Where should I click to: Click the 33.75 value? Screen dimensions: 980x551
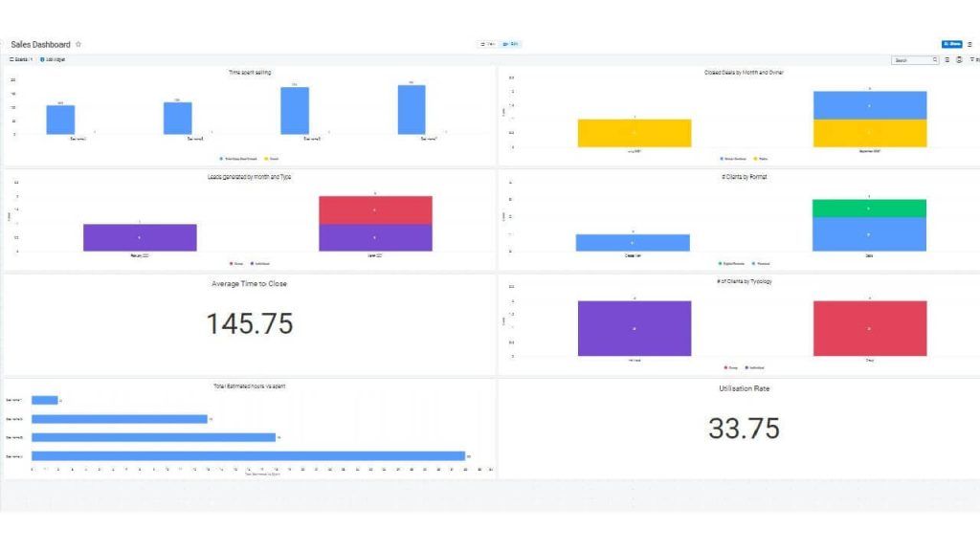click(x=744, y=429)
